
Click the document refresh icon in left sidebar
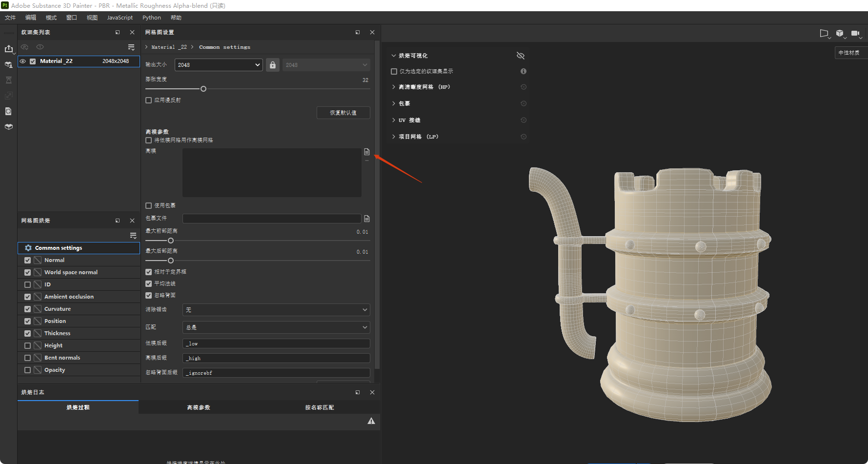click(9, 111)
